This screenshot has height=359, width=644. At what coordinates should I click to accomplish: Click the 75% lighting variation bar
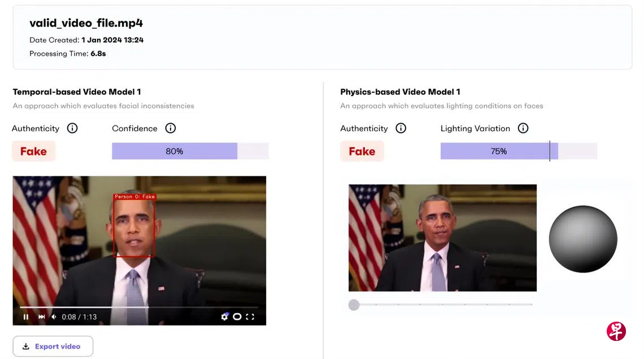pos(519,151)
